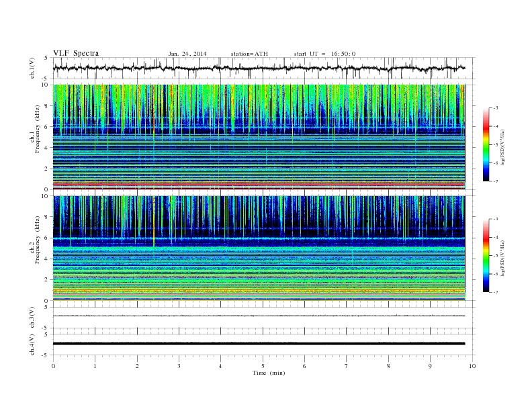
Task: Click time axis tick label "6"
Action: [x=304, y=366]
